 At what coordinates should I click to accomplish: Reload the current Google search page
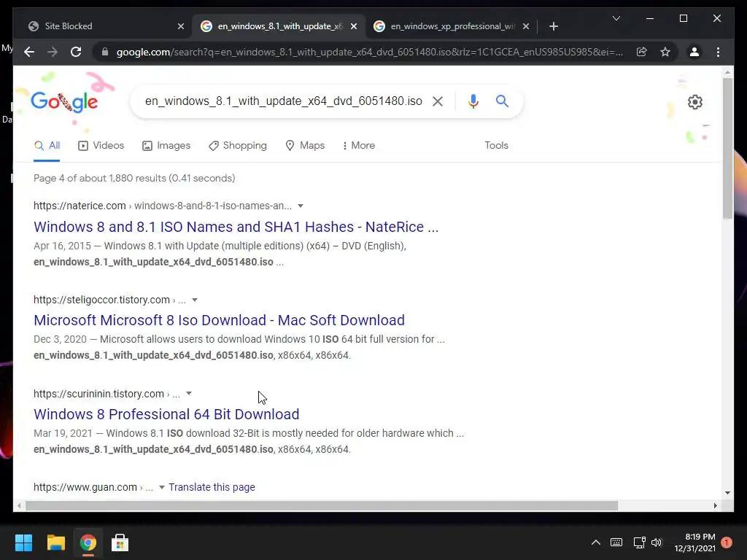pos(76,52)
